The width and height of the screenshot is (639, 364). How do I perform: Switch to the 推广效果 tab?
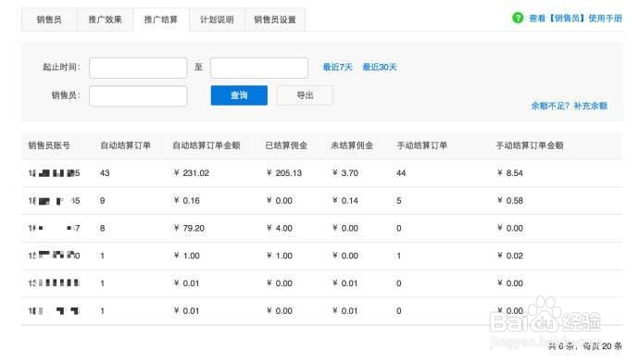tap(106, 19)
